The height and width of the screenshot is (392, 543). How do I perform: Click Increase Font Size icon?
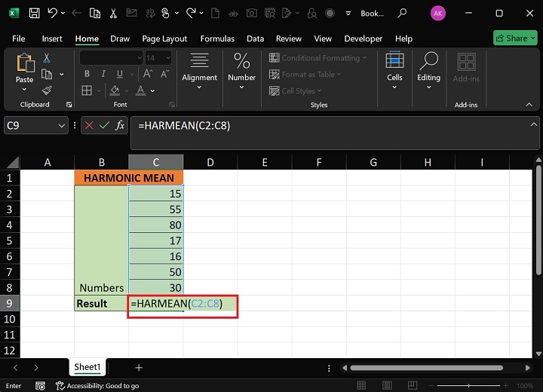(x=148, y=74)
